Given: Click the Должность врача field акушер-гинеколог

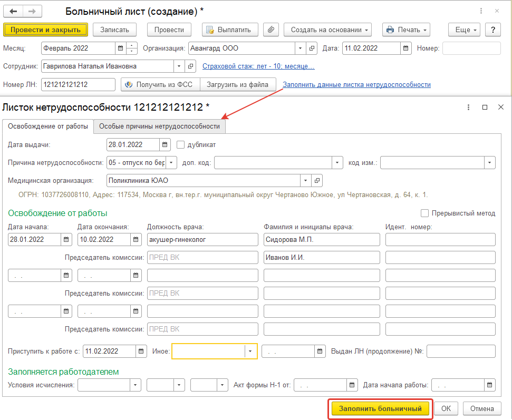Looking at the screenshot, I should [202, 240].
